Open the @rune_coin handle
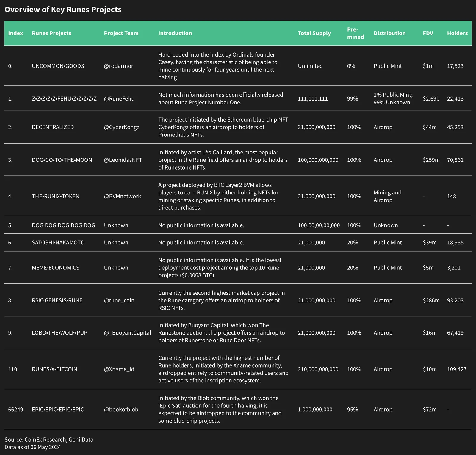This screenshot has height=455, width=476. [119, 300]
